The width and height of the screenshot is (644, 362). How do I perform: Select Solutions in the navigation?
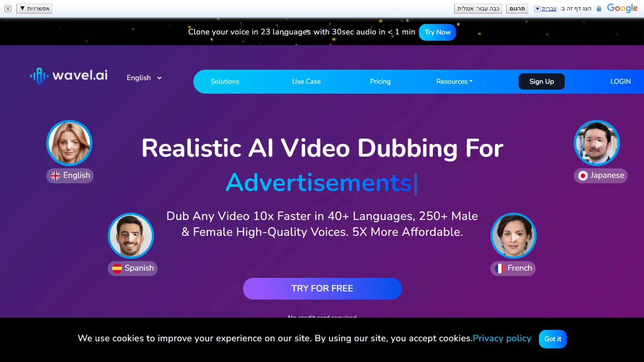[x=225, y=81]
